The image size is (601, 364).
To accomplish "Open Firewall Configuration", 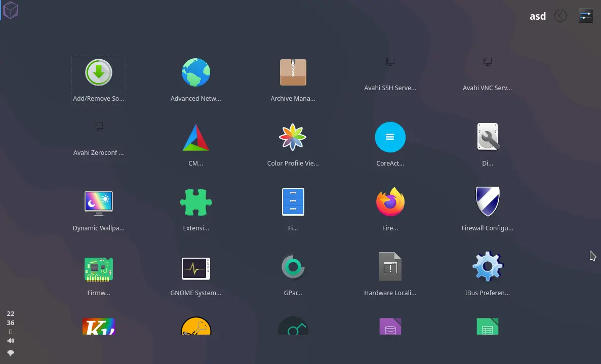I will (x=488, y=201).
